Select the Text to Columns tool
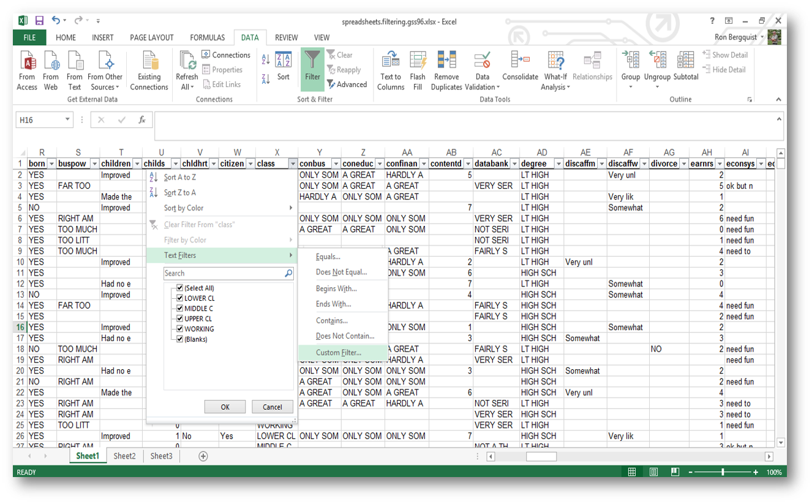This screenshot has width=812, height=504. point(391,69)
